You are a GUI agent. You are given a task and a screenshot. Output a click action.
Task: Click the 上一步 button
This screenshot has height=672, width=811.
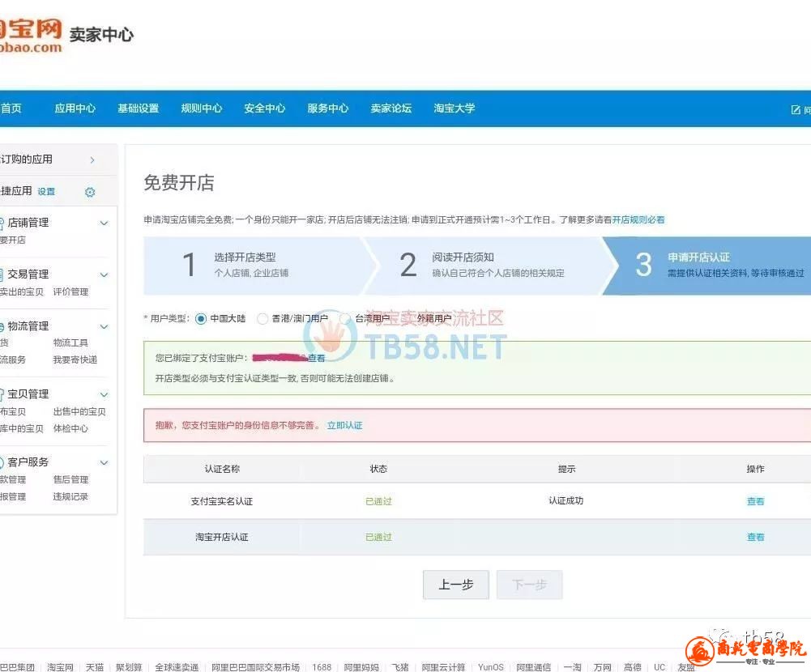(x=455, y=585)
